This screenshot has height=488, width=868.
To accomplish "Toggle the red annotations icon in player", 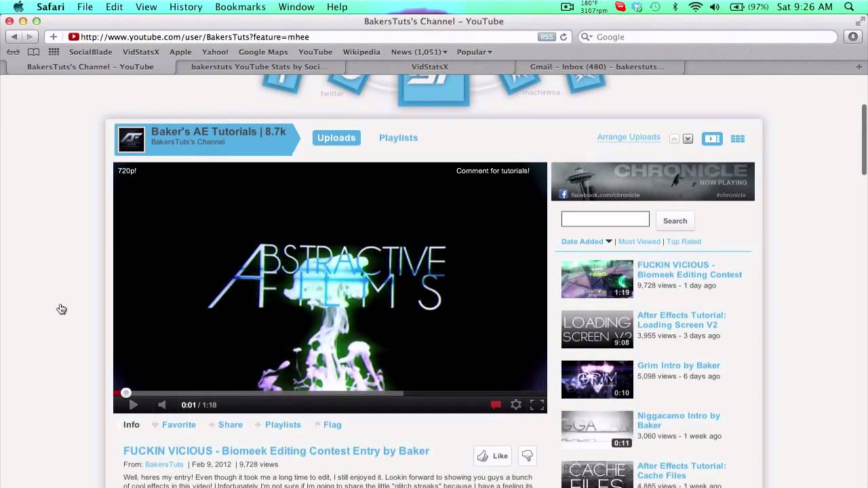I will tap(496, 405).
